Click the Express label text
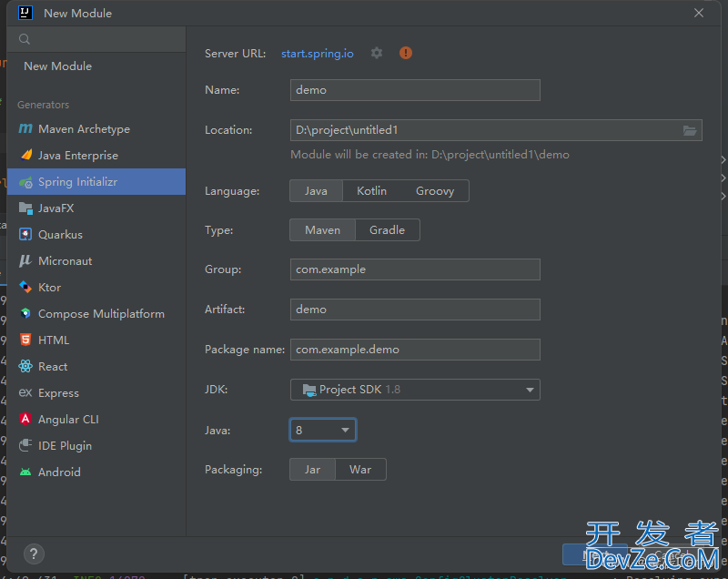 (x=58, y=392)
